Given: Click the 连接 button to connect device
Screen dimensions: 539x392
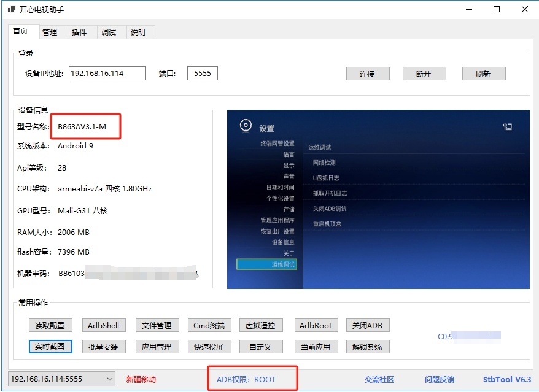Looking at the screenshot, I should tap(367, 73).
